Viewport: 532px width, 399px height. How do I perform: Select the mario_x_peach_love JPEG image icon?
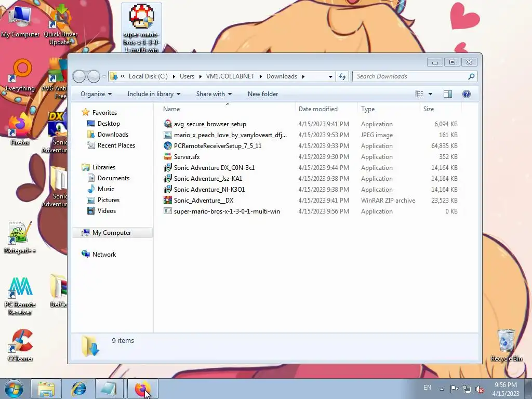click(168, 135)
